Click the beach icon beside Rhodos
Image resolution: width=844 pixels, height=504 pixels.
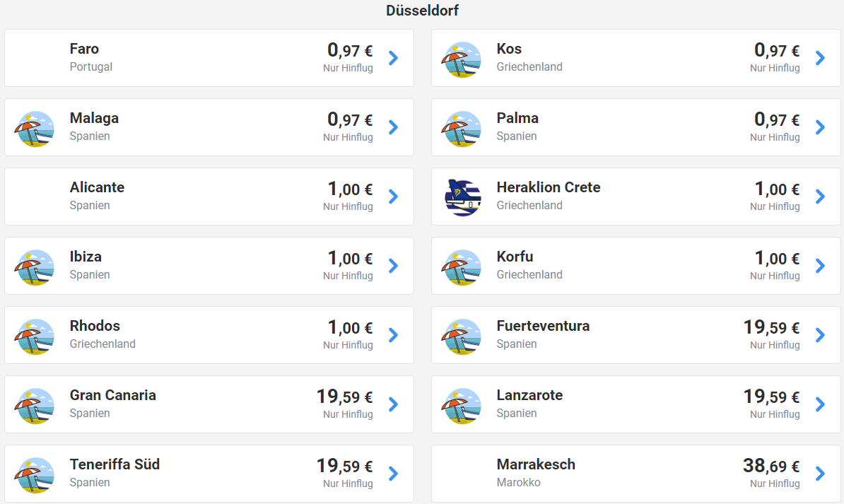(34, 336)
